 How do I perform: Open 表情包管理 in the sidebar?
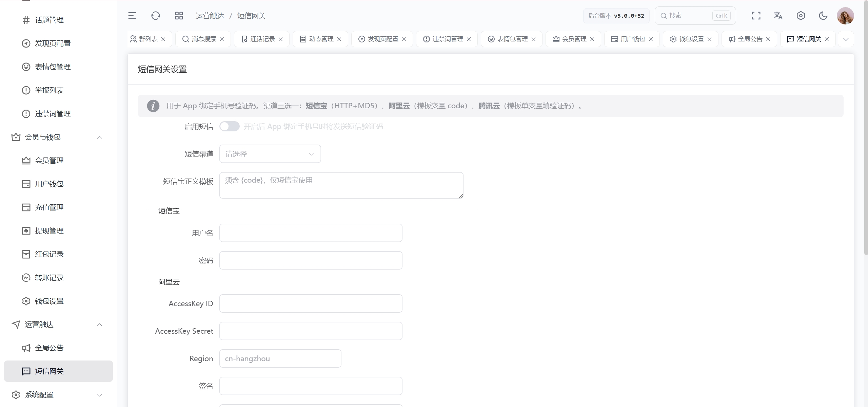coord(58,67)
